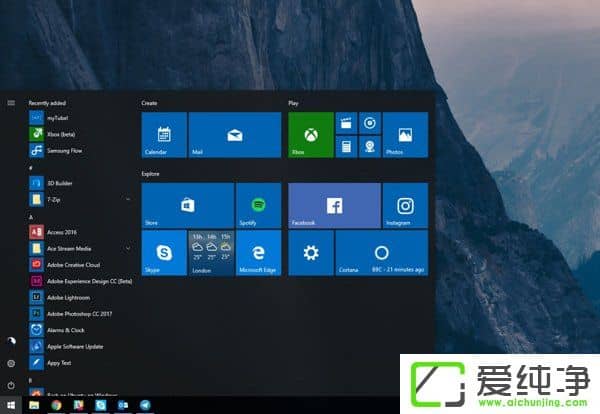Launch the Skype tile

pyautogui.click(x=164, y=253)
